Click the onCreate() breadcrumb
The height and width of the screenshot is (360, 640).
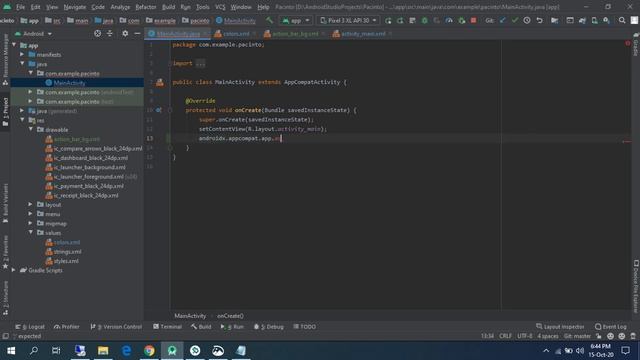point(230,316)
